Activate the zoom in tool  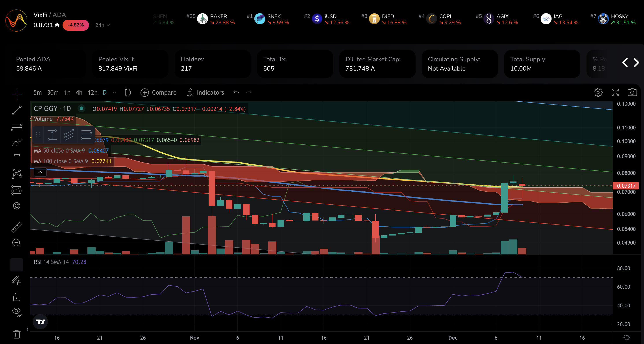17,243
